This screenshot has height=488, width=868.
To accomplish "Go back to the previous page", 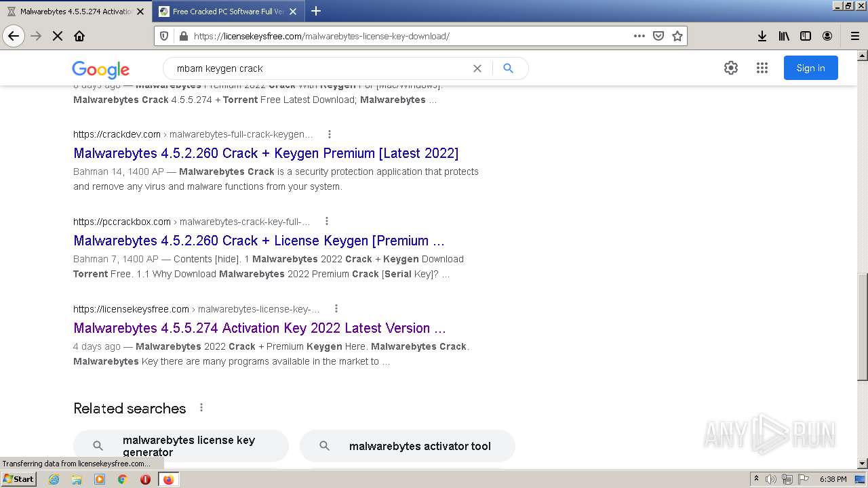I will coord(14,36).
